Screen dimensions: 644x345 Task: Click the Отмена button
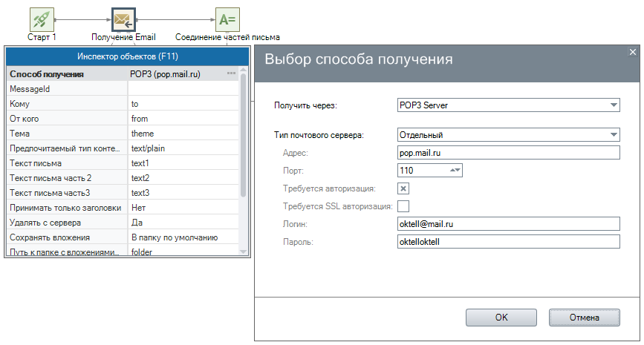pyautogui.click(x=584, y=317)
